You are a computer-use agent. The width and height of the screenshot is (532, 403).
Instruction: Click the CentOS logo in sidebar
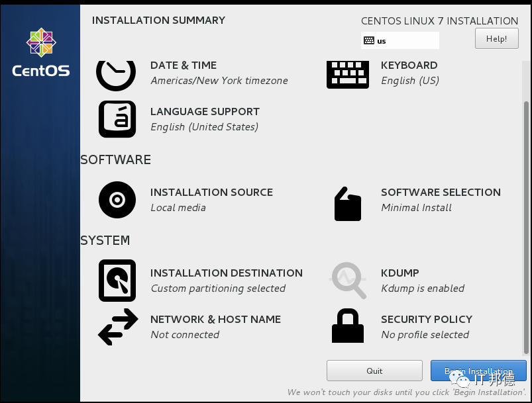click(41, 52)
